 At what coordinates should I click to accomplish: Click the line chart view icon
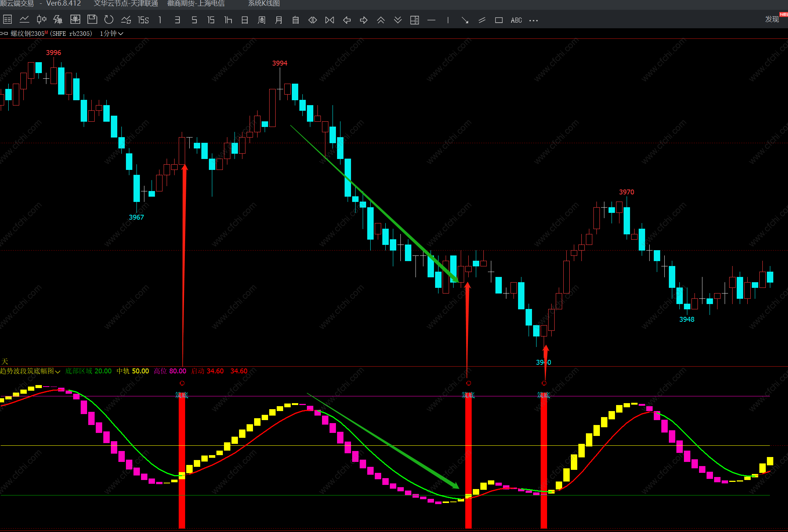[x=25, y=20]
